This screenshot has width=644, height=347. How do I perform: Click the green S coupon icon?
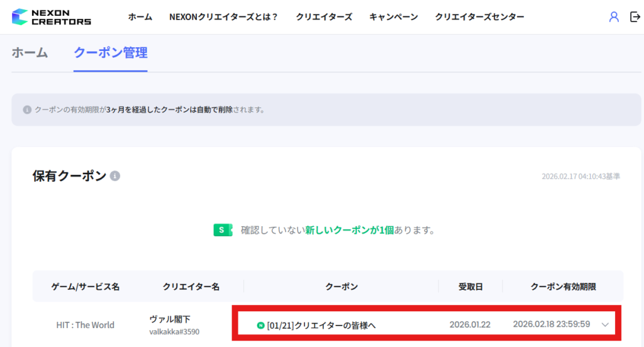pos(223,230)
